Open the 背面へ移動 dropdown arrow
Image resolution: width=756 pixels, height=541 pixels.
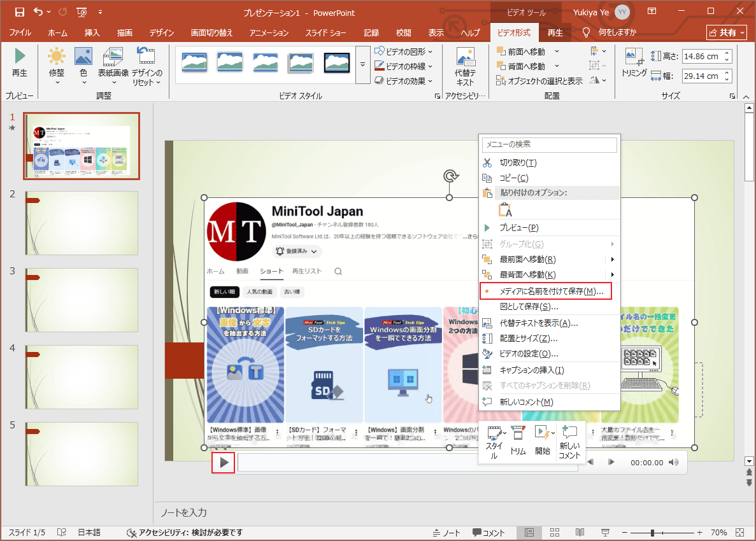(557, 66)
